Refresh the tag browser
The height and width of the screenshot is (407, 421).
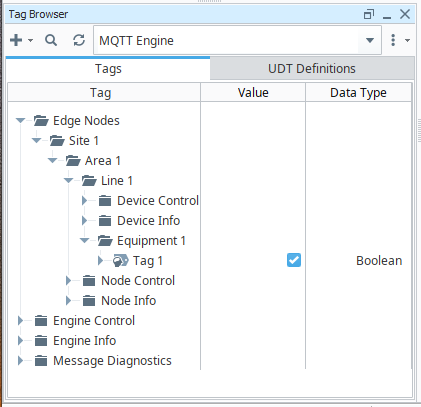pyautogui.click(x=79, y=40)
